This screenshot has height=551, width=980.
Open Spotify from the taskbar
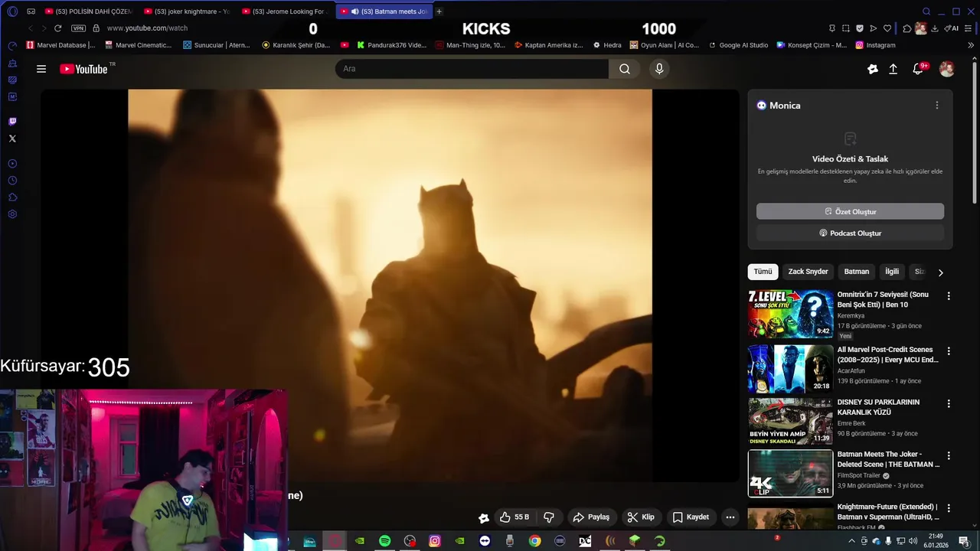[384, 541]
